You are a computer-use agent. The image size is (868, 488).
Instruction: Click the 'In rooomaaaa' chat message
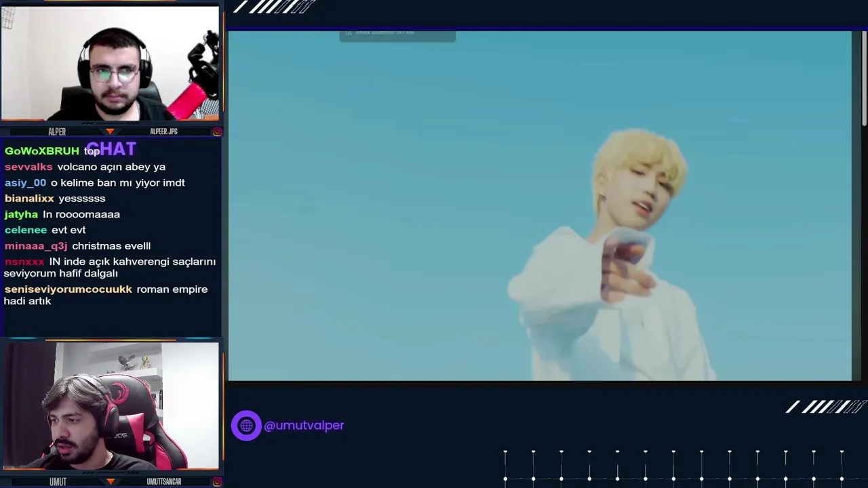[81, 214]
